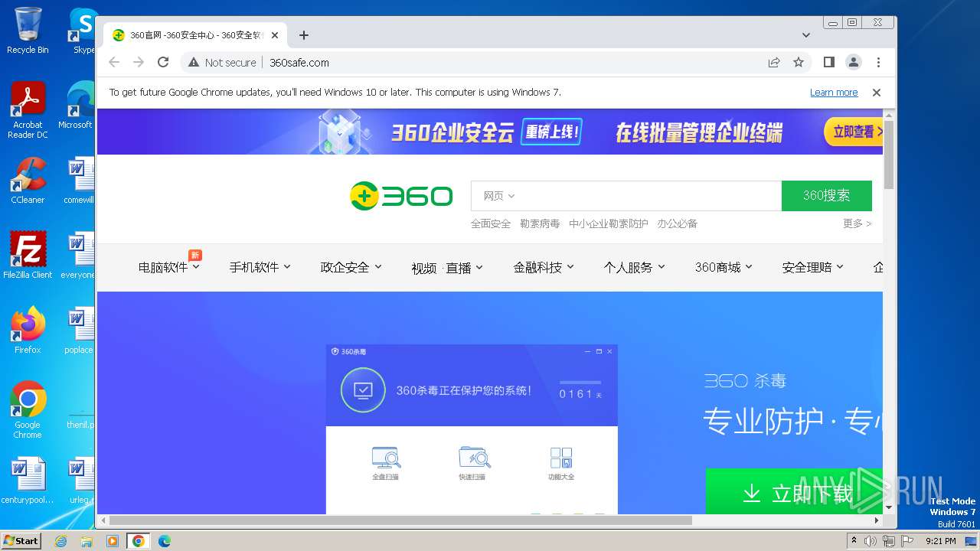The image size is (980, 551).
Task: Select centurypool document on desktop
Action: point(28,481)
